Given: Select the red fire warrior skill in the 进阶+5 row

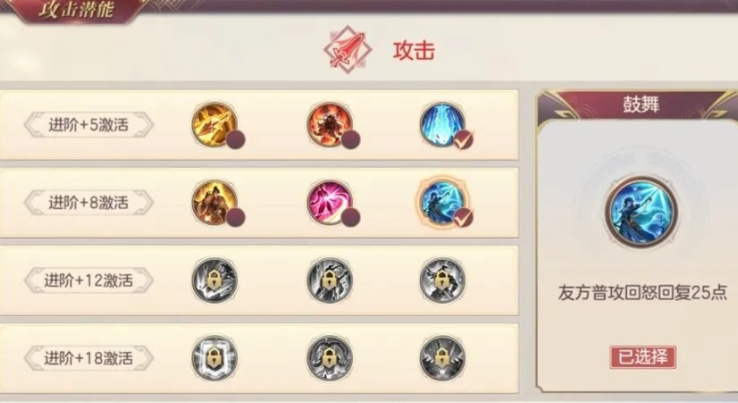Looking at the screenshot, I should pos(329,124).
